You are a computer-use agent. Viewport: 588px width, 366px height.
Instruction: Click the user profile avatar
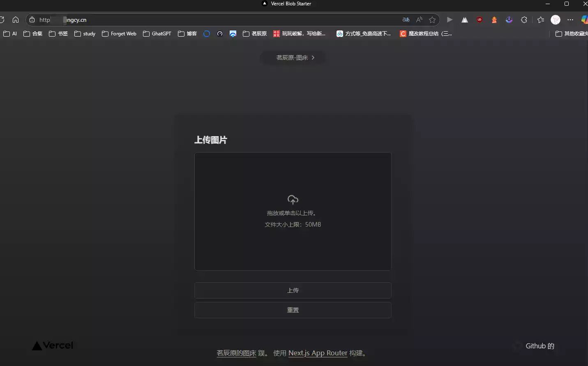pos(556,20)
